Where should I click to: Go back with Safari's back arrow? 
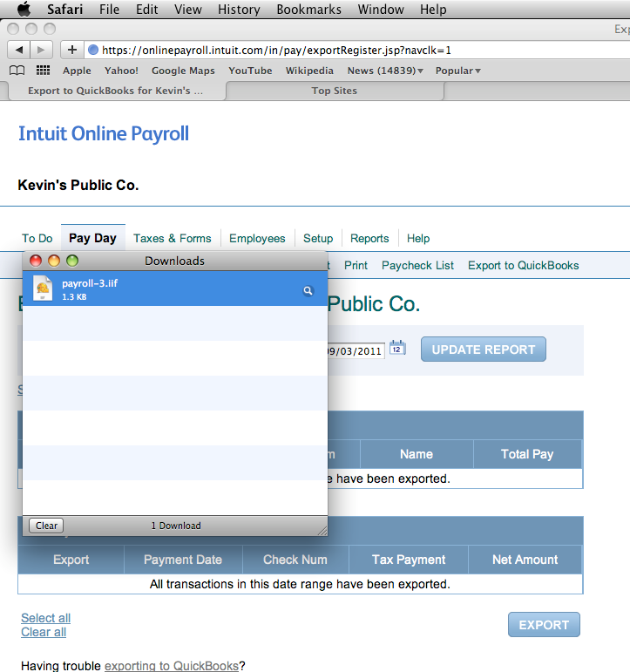click(19, 51)
